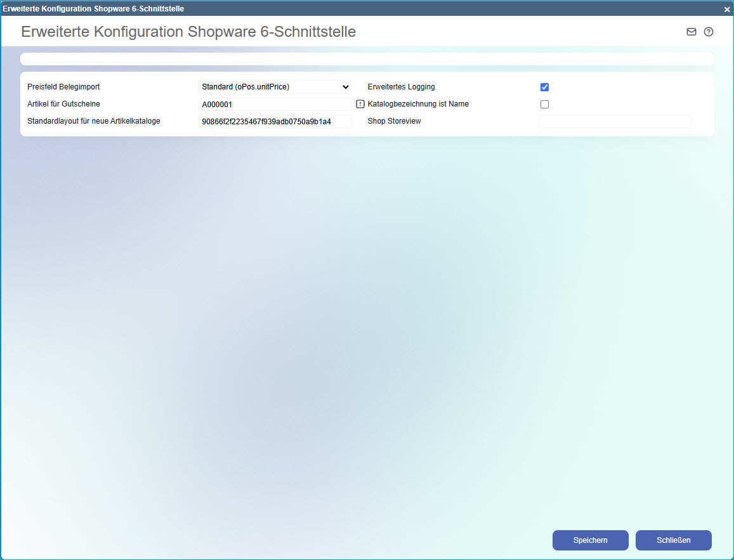Focus the Artikel für Gutscheine input field
The image size is (734, 560).
pos(275,105)
